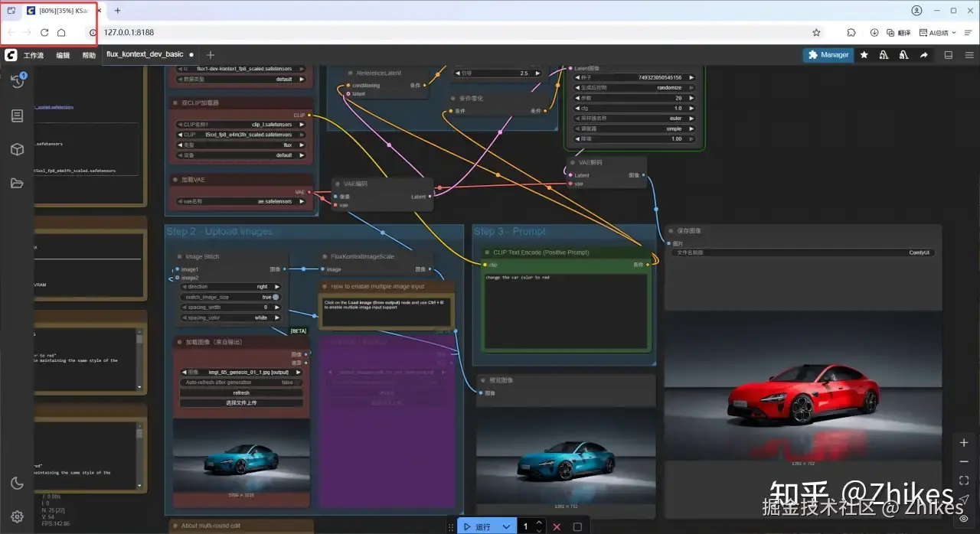The image size is (980, 534).
Task: Open the ComfyUI Manager
Action: pyautogui.click(x=828, y=55)
